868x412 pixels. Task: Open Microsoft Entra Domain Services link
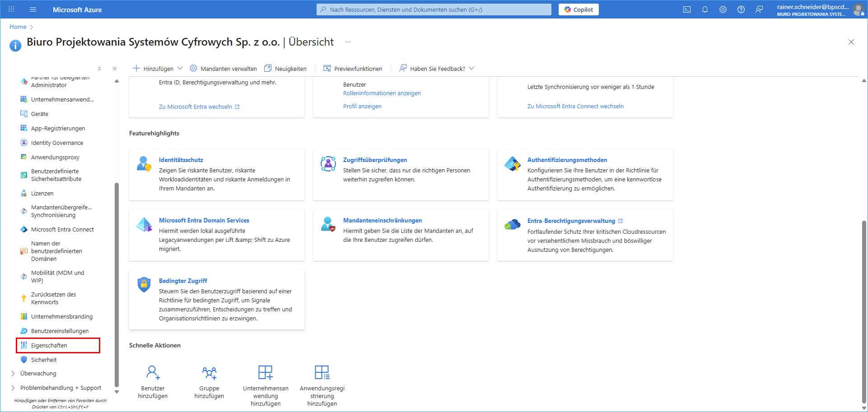pos(204,220)
